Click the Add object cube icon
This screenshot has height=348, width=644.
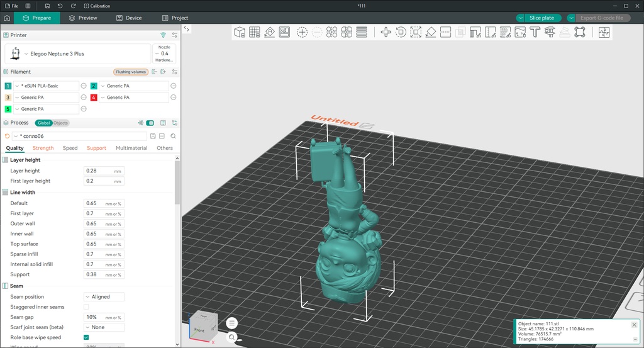pos(240,32)
